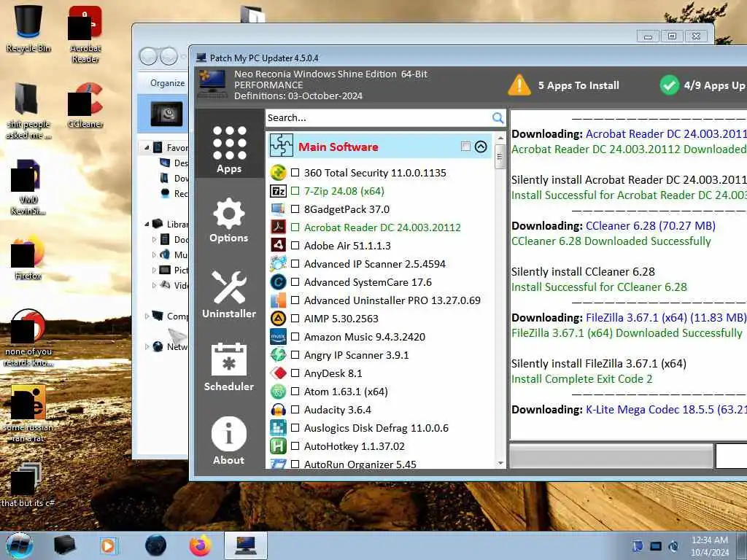Click the 5 Apps To Install warning icon

click(x=519, y=85)
